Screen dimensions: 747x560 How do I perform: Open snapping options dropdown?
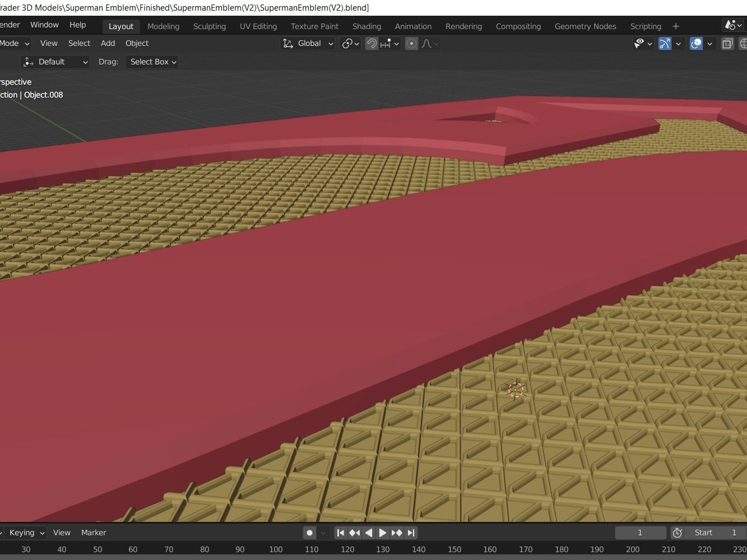[x=390, y=43]
